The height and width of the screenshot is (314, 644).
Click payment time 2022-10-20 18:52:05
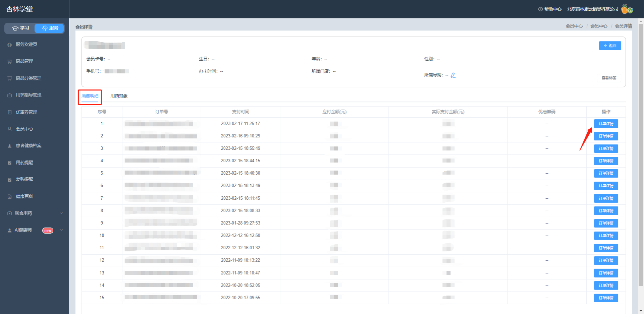pos(240,286)
